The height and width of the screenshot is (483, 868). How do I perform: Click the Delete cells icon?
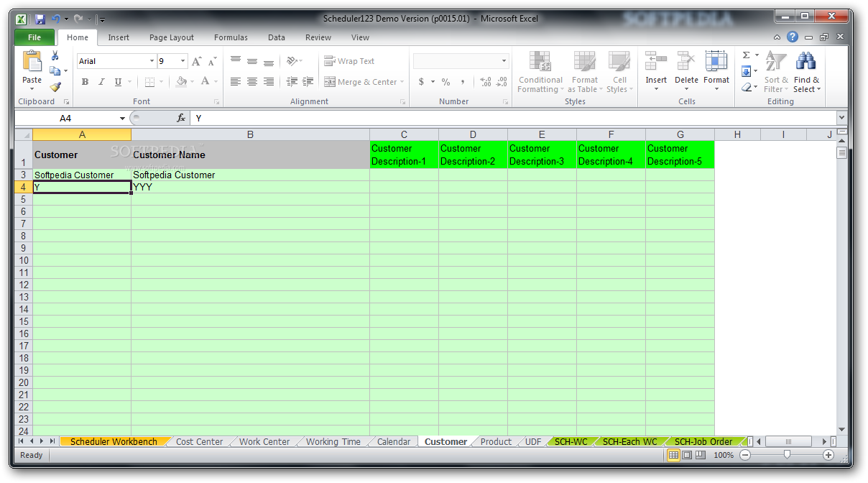tap(686, 62)
